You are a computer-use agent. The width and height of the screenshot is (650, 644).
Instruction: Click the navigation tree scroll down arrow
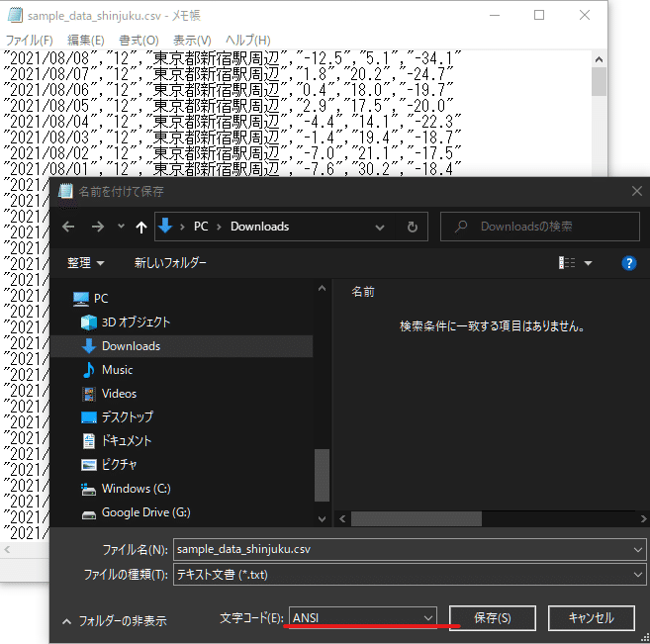[322, 518]
